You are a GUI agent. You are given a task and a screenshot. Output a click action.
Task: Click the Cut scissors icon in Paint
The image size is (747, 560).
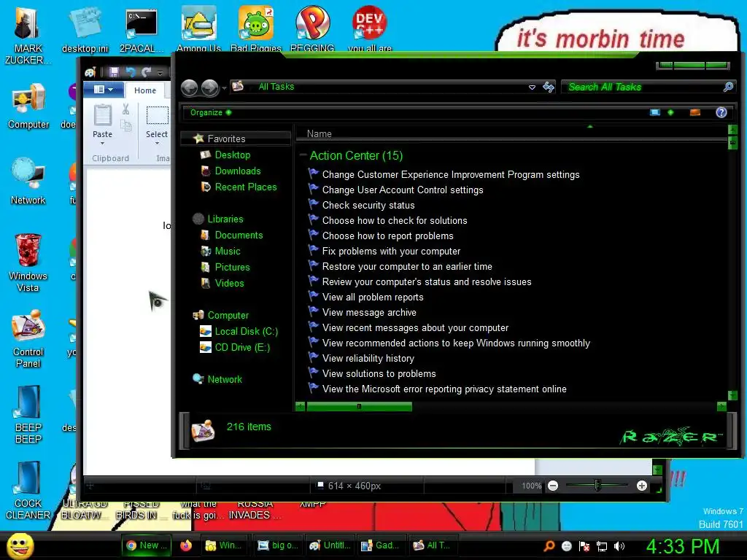125,109
